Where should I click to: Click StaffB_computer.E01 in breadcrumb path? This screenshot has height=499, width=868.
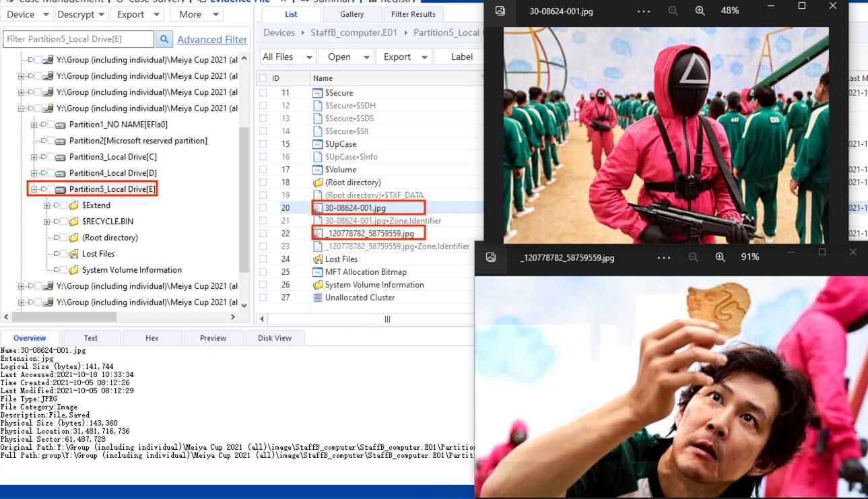point(355,32)
